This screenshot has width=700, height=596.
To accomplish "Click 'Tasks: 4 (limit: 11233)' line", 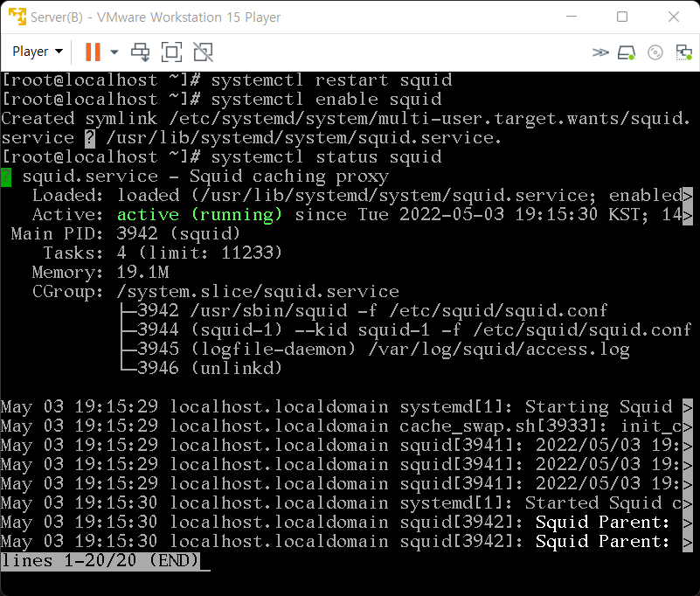I will [x=163, y=253].
